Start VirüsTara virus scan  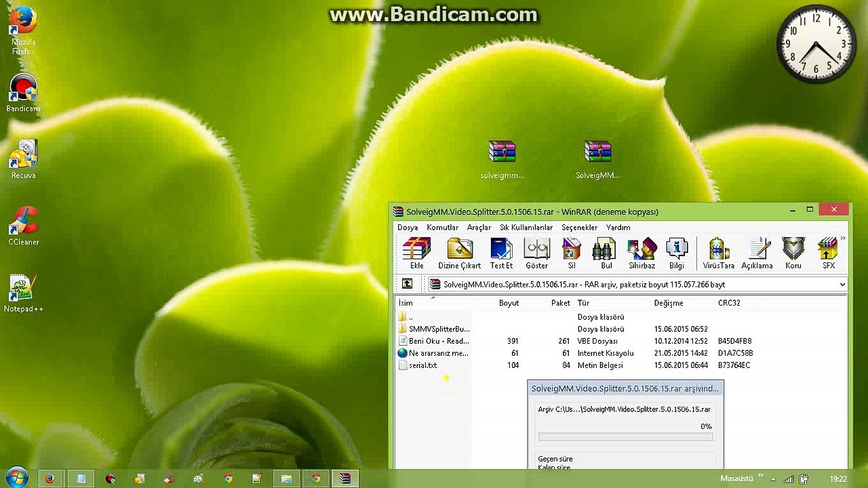719,253
